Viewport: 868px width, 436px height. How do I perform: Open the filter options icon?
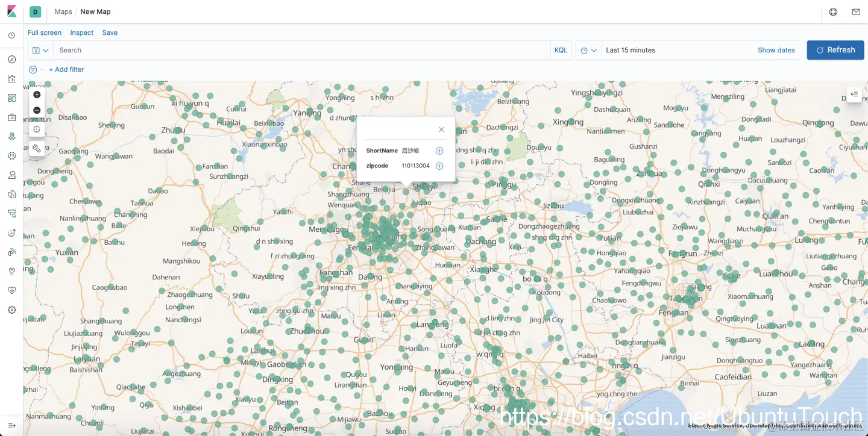[x=33, y=69]
